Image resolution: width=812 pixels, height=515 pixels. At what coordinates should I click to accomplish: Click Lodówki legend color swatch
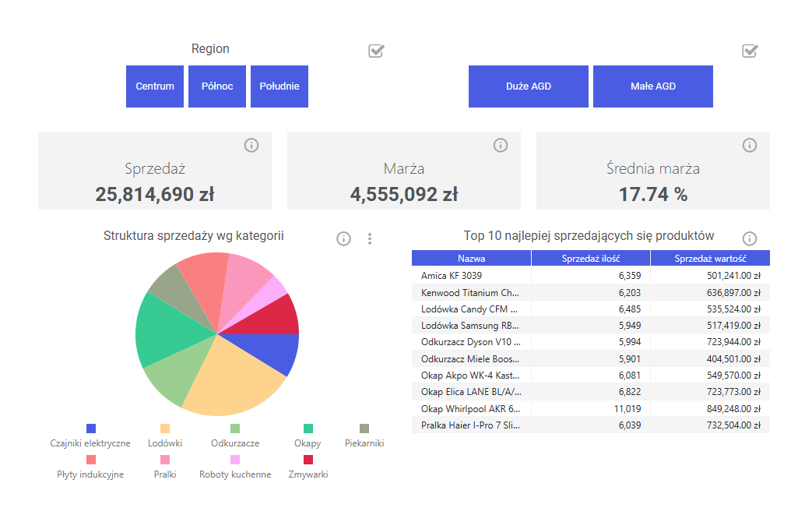[x=165, y=428]
